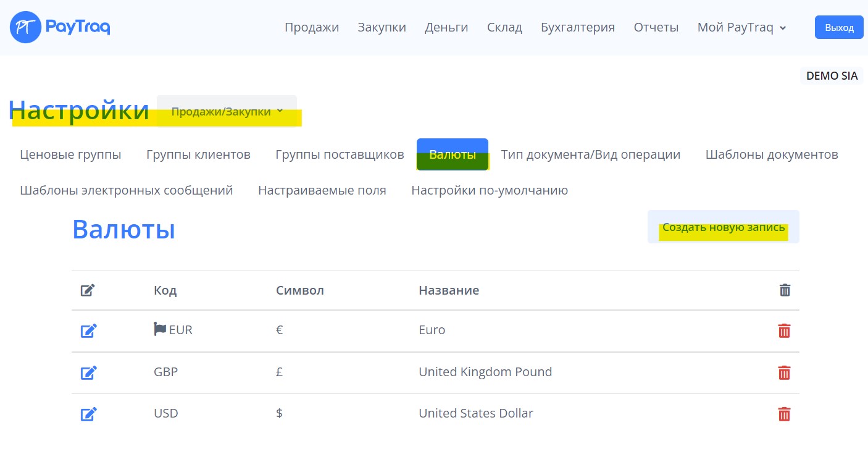Expand the Мой PayTraq menu

(741, 27)
